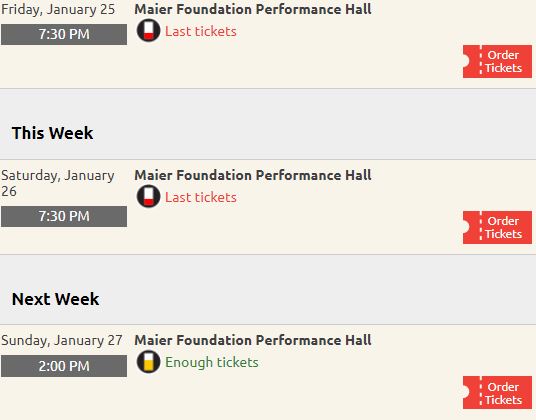
Task: Click the availability icon for Saturday, January 26
Action: click(148, 196)
